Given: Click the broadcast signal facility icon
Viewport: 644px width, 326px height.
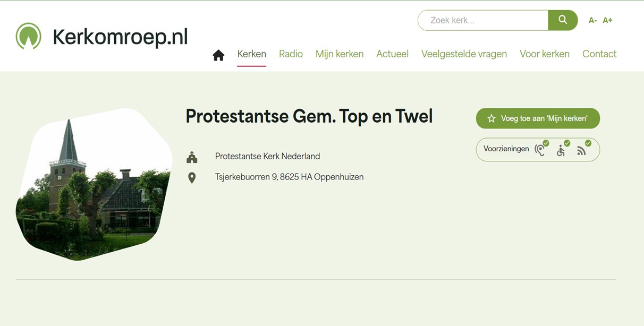Looking at the screenshot, I should pyautogui.click(x=583, y=149).
